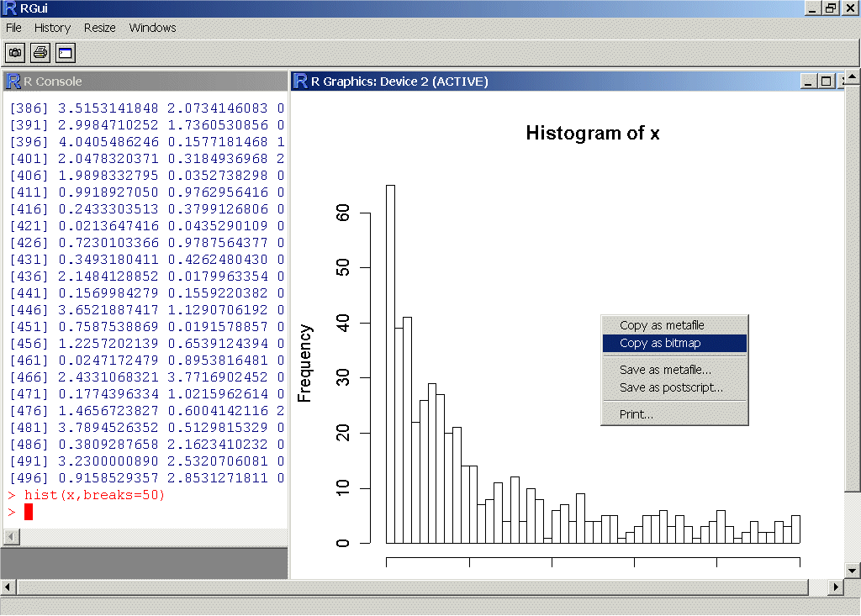Click the printer icon in toolbar
Screen dimensions: 861x616
coord(40,53)
